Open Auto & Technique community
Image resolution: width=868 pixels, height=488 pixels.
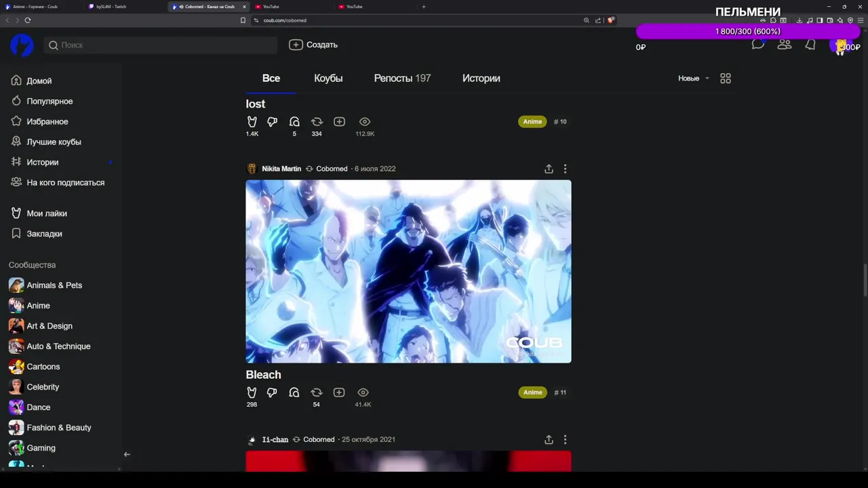50,346
